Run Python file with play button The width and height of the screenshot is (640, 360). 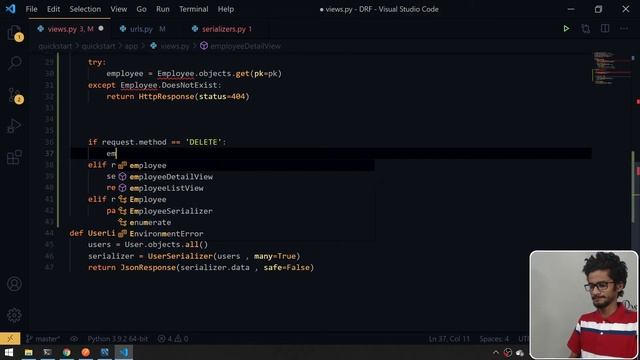[566, 29]
